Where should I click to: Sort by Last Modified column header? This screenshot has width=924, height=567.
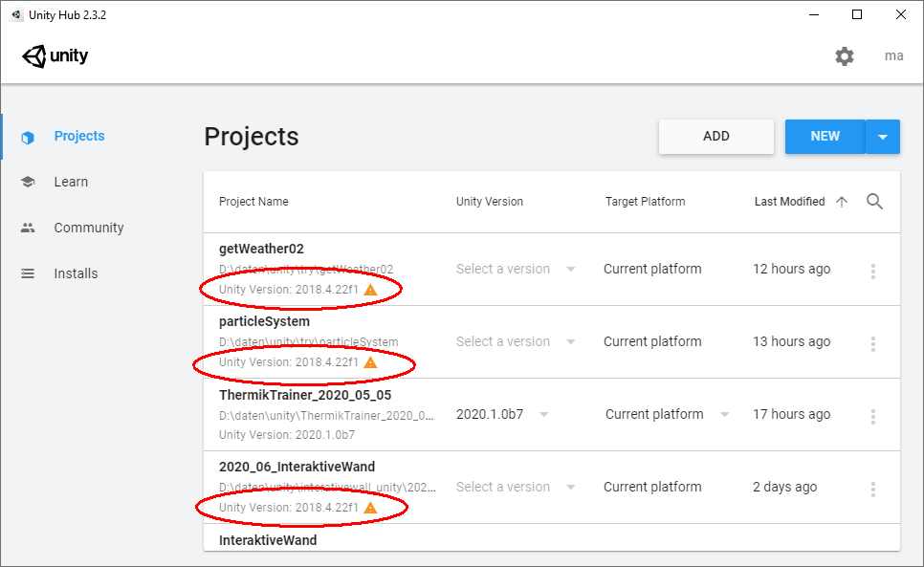tap(789, 202)
